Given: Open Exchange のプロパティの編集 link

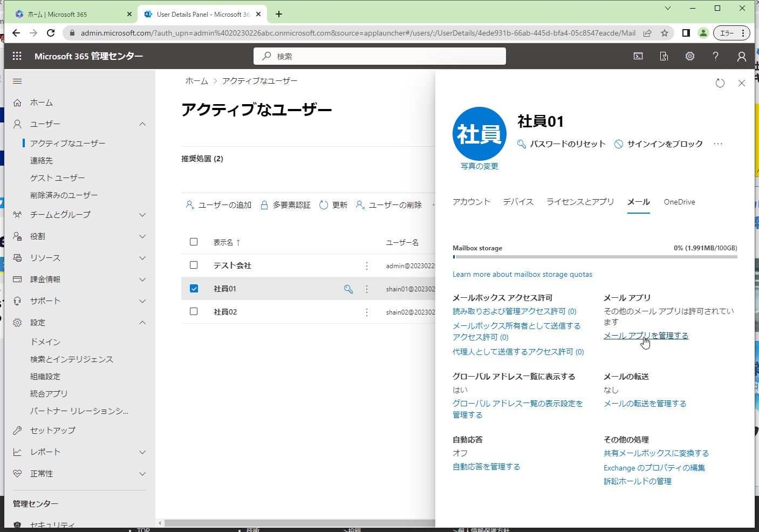Looking at the screenshot, I should (x=654, y=468).
